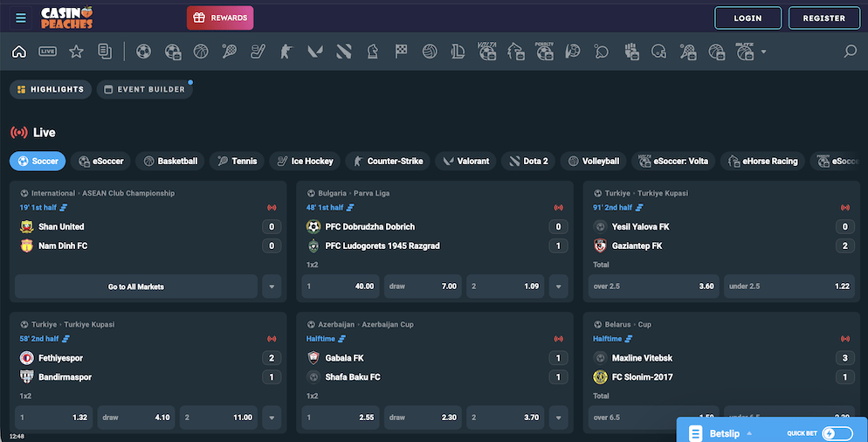This screenshot has height=442, width=868.
Task: Expand markets for Fethiyespor vs Bandirmaspor
Action: point(272,418)
